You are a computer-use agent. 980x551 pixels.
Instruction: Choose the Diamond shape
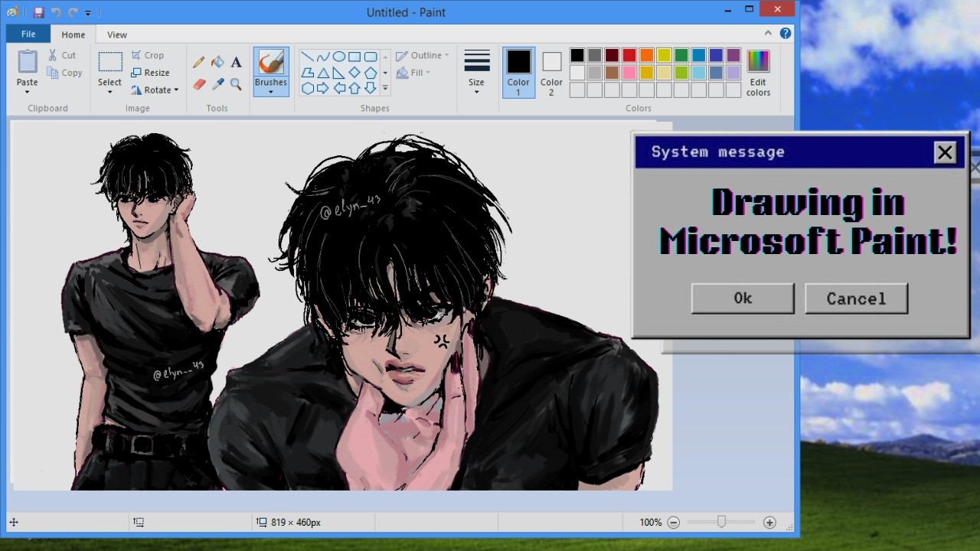(x=354, y=73)
